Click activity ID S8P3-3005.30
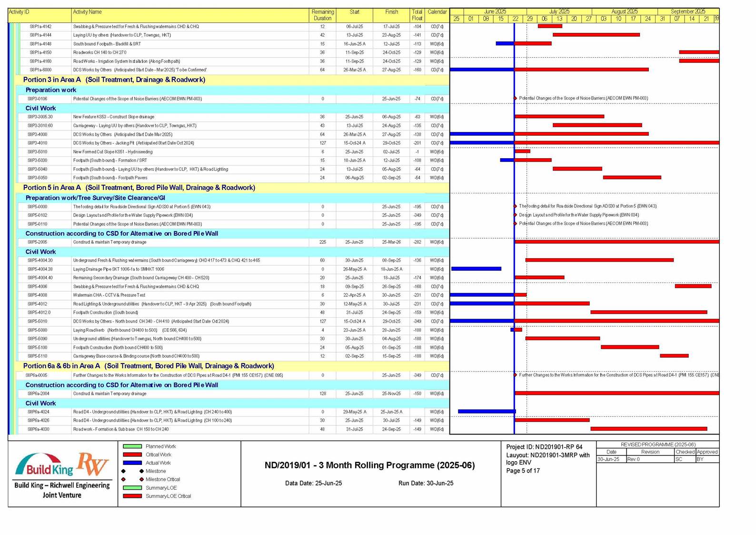The width and height of the screenshot is (756, 535). tap(40, 117)
